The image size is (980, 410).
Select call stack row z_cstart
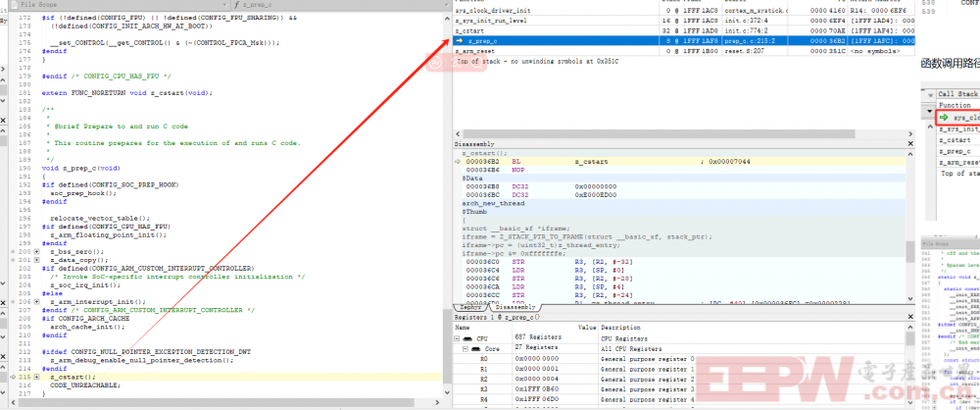click(684, 30)
